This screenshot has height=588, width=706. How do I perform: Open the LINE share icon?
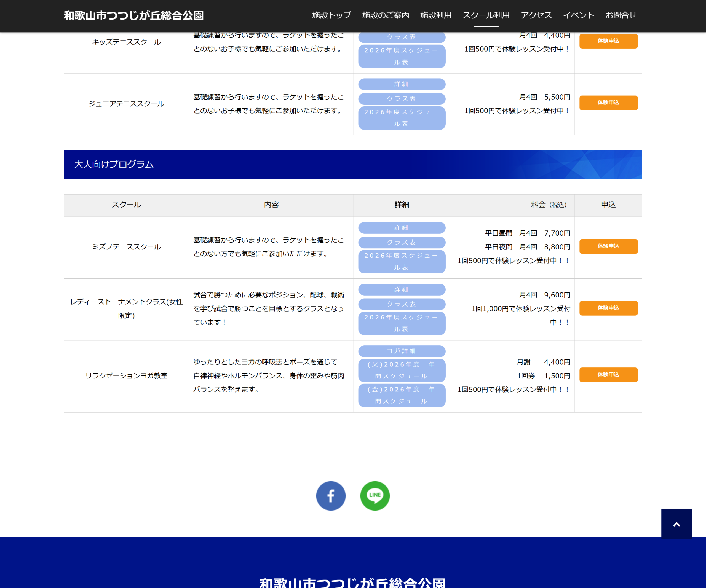pos(375,496)
